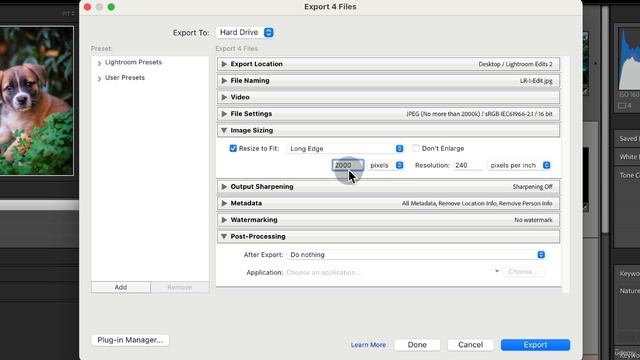Expand Lightroom Presets chevron
Image resolution: width=640 pixels, height=360 pixels.
(99, 63)
